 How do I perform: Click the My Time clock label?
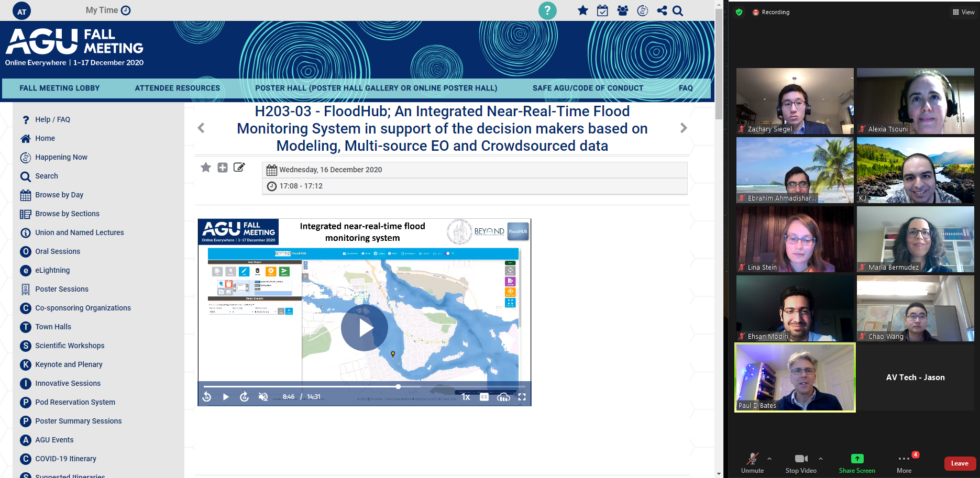(108, 10)
